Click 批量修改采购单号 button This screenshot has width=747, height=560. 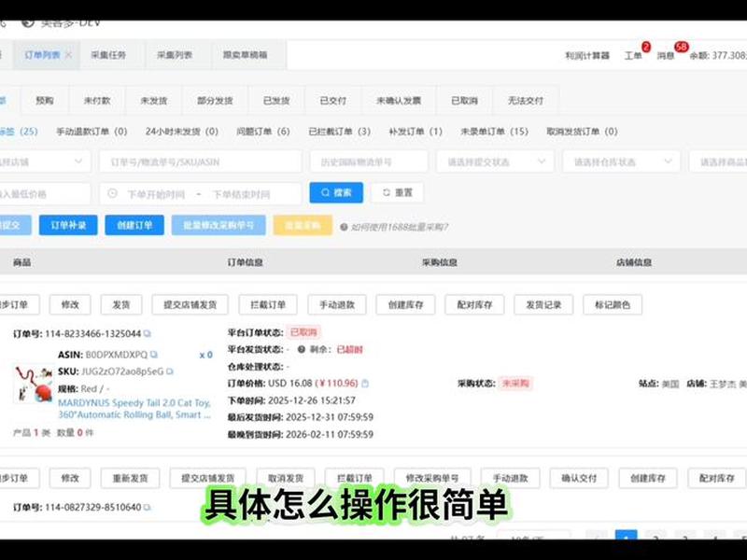click(x=218, y=225)
